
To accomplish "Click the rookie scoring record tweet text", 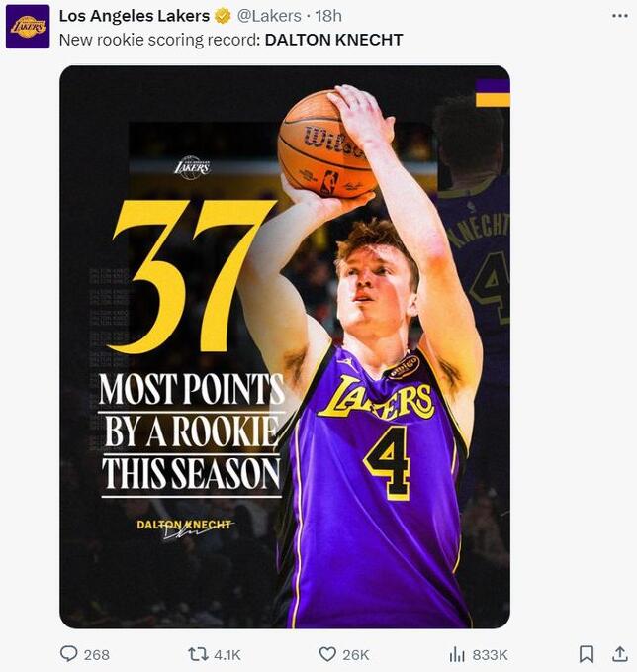I will tap(230, 40).
